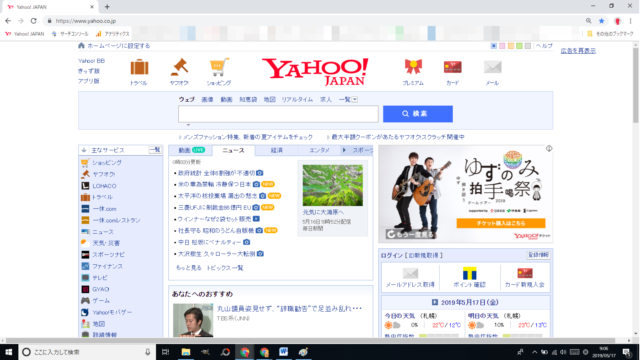The width and height of the screenshot is (640, 360).
Task: Click メールアドレス取得 envelope icon in login box
Action: [x=410, y=273]
